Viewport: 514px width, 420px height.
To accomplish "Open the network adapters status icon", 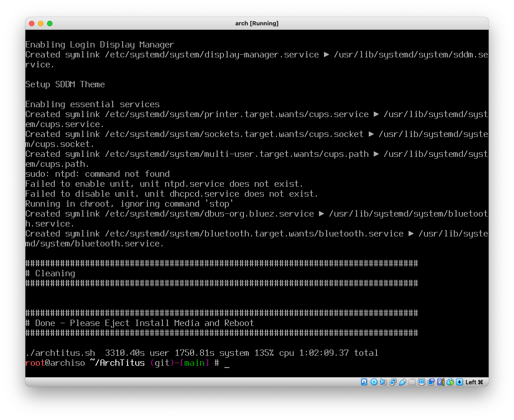I will coord(393,382).
